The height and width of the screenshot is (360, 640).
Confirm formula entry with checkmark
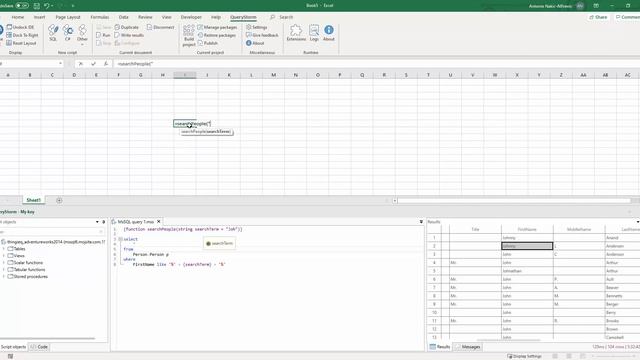pos(93,64)
